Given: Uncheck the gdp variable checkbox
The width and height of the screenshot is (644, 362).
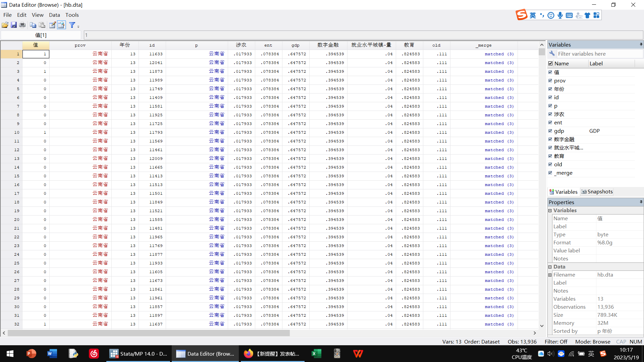Looking at the screenshot, I should coord(550,131).
